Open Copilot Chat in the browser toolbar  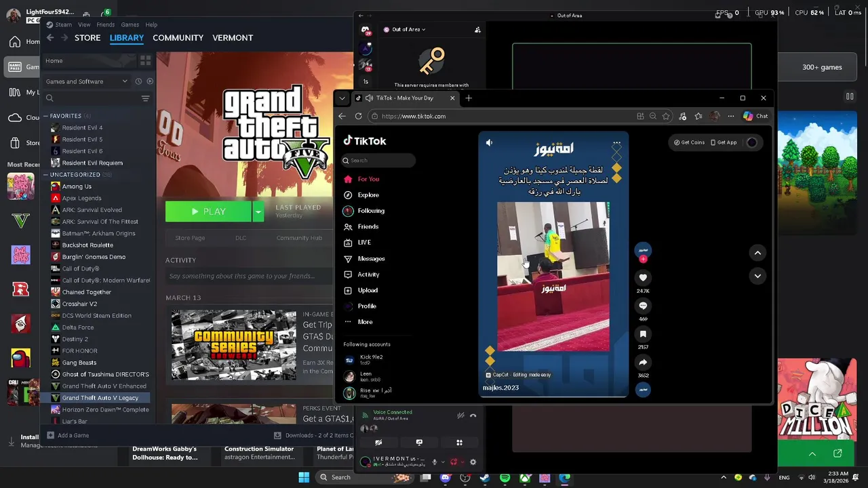pyautogui.click(x=755, y=116)
